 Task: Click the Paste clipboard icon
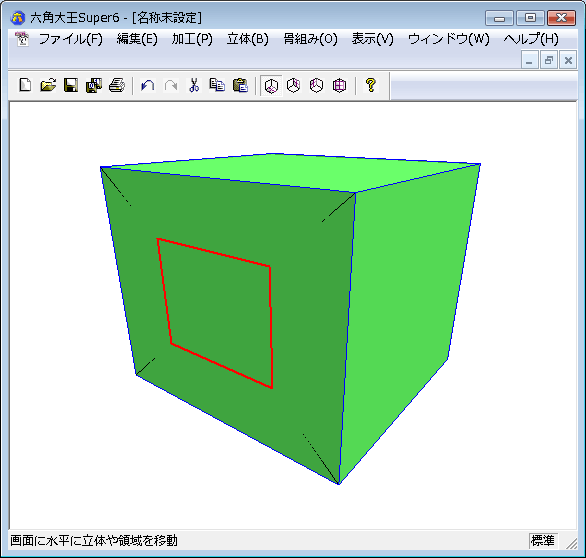click(240, 85)
